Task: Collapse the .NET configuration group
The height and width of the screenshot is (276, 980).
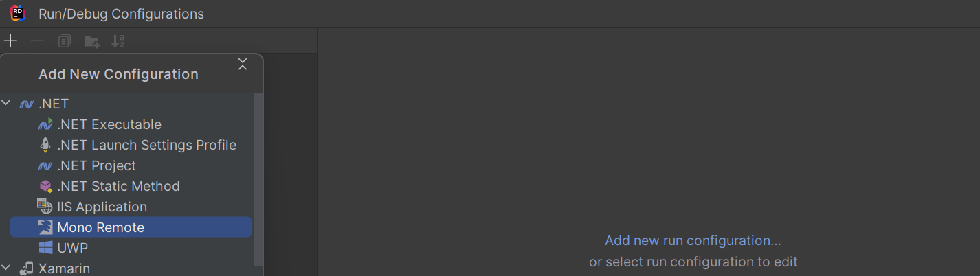Action: (6, 104)
